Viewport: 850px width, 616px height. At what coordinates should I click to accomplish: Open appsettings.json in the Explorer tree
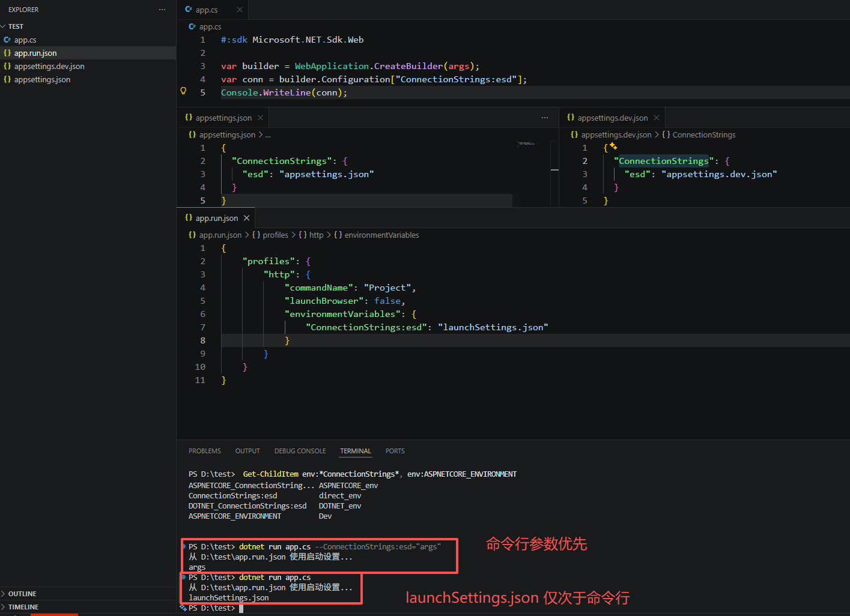[x=42, y=79]
